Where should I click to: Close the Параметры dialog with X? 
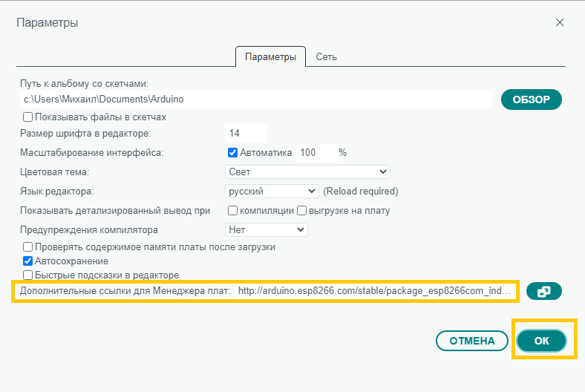(x=560, y=22)
